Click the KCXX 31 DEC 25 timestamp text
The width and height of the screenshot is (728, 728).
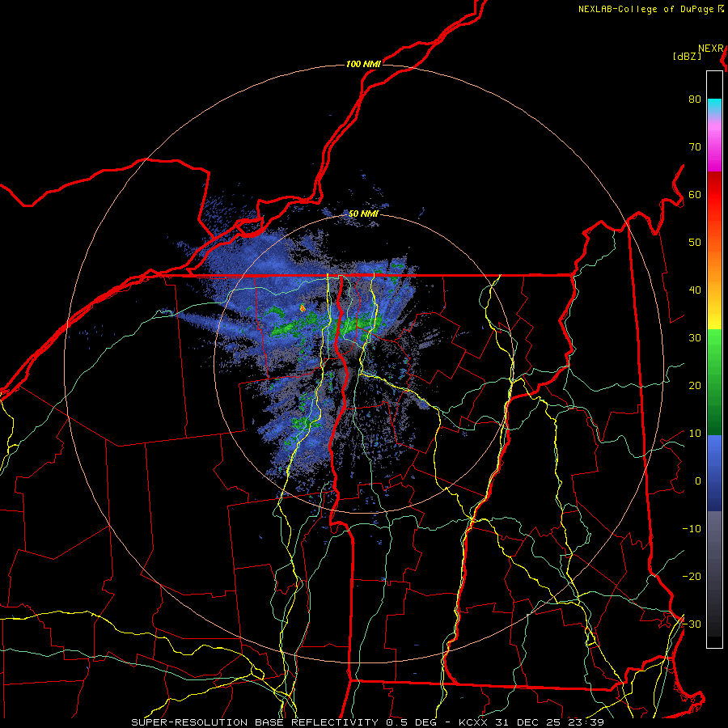click(531, 722)
